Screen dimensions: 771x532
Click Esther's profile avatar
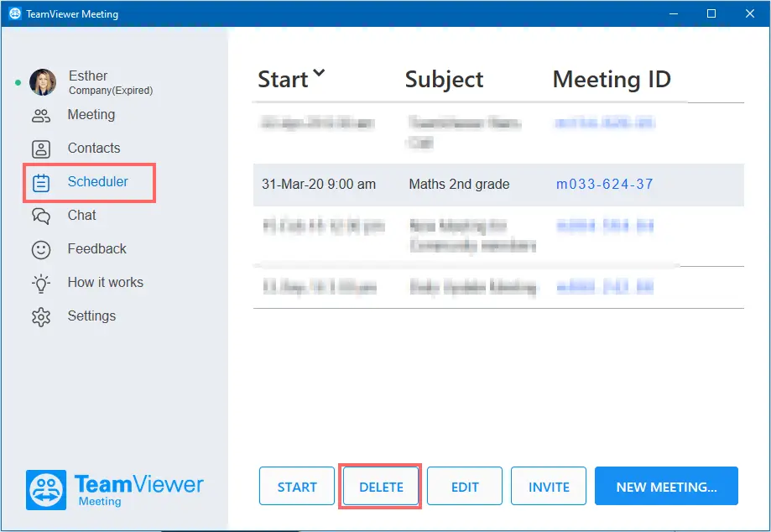pos(43,82)
